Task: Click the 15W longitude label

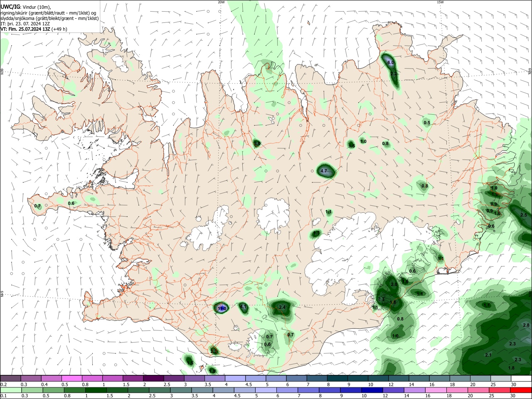Action: (x=440, y=2)
